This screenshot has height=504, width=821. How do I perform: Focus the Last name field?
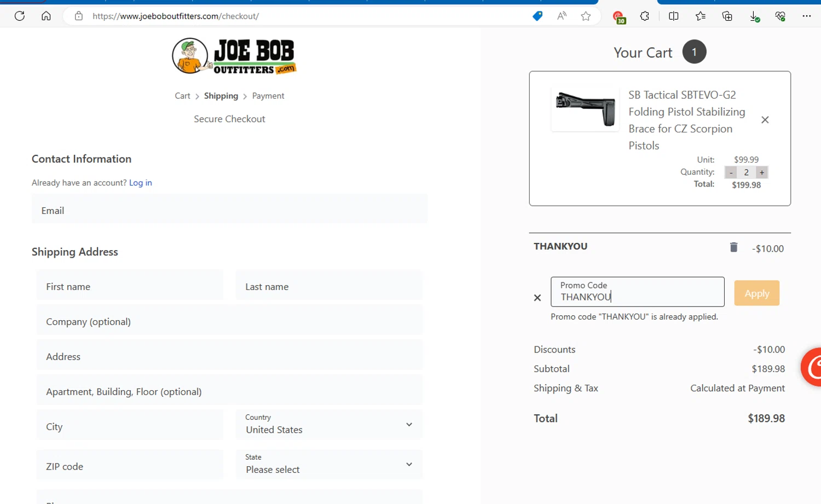coord(329,285)
